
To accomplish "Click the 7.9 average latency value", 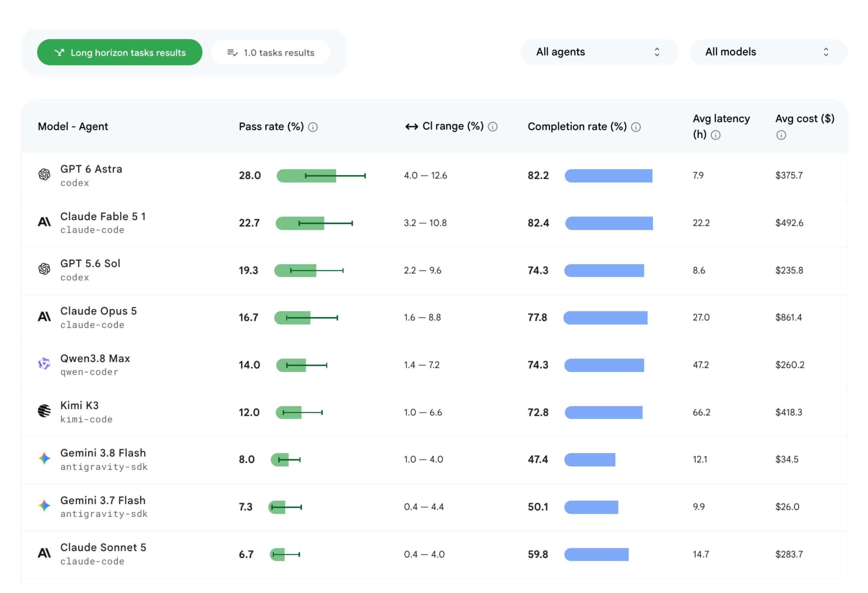I will coord(698,175).
